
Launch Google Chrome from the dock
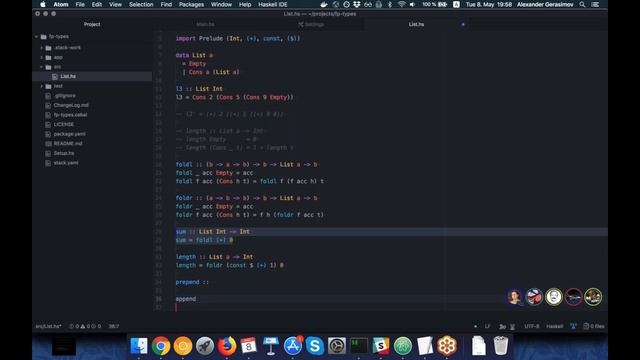tap(161, 346)
